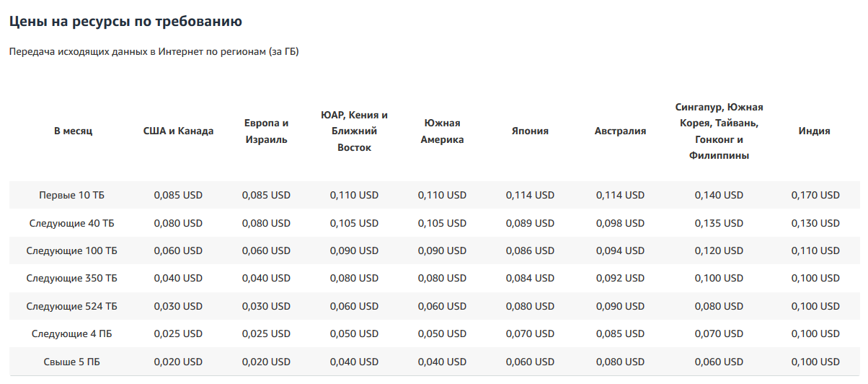Select 'ЮАР, Кения и Ближний Восток' header
Viewport: 868px width, 384px height.
coord(354,131)
